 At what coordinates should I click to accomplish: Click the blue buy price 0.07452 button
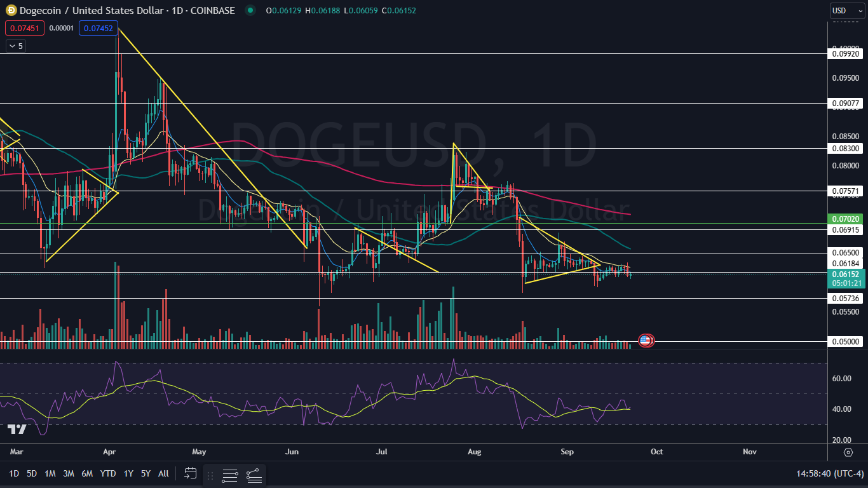click(x=98, y=28)
